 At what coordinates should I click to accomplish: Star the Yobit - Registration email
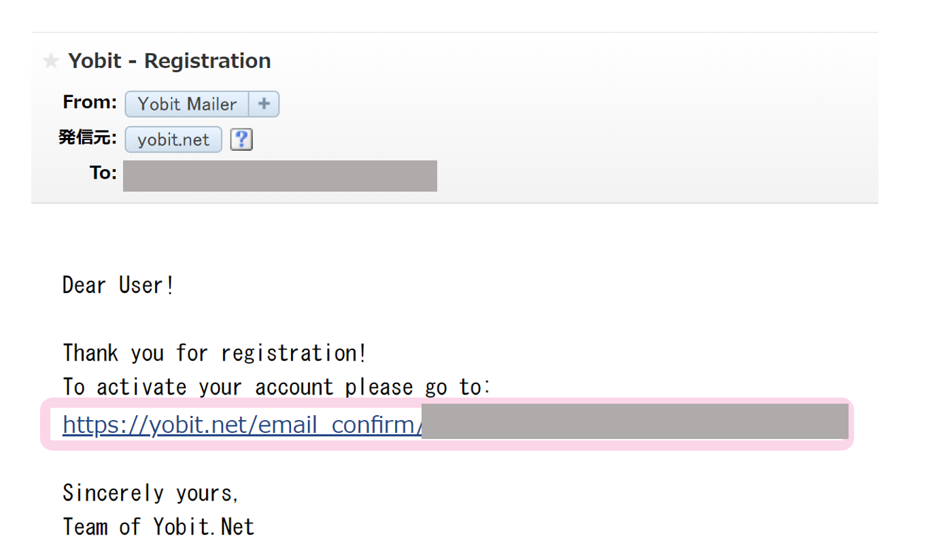tap(50, 61)
